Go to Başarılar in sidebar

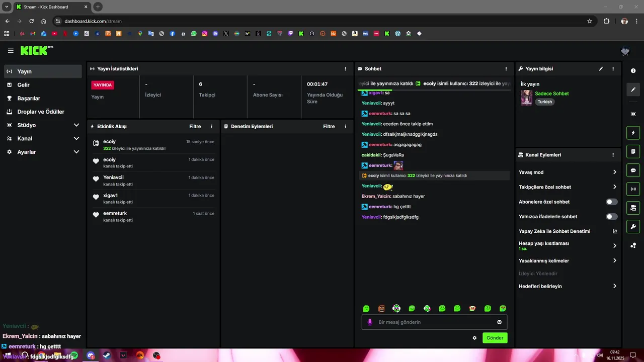43,99
